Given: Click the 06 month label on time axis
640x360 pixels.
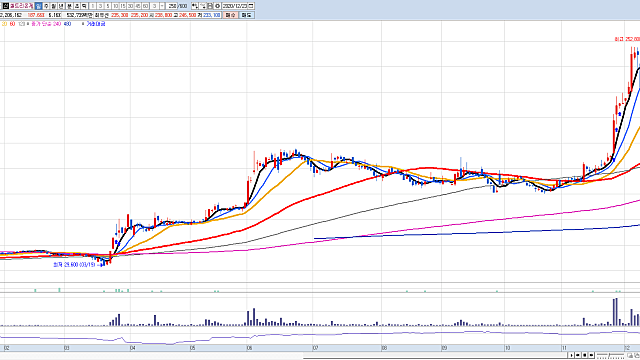Looking at the screenshot, I should [249, 348].
